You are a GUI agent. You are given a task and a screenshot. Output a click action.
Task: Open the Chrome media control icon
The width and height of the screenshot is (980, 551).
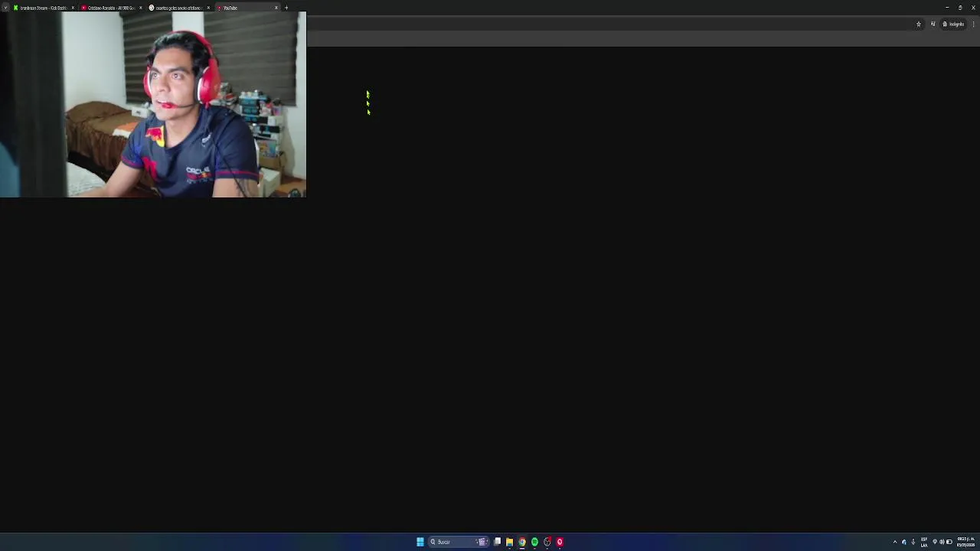point(933,24)
